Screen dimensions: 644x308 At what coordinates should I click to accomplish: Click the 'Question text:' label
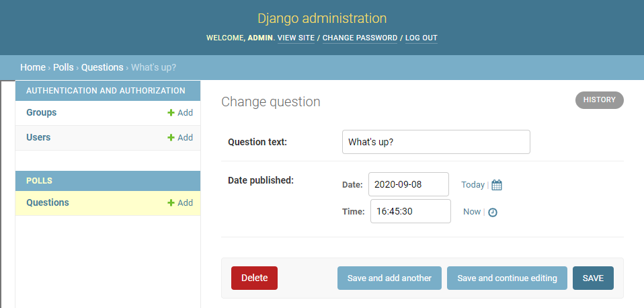pyautogui.click(x=257, y=142)
